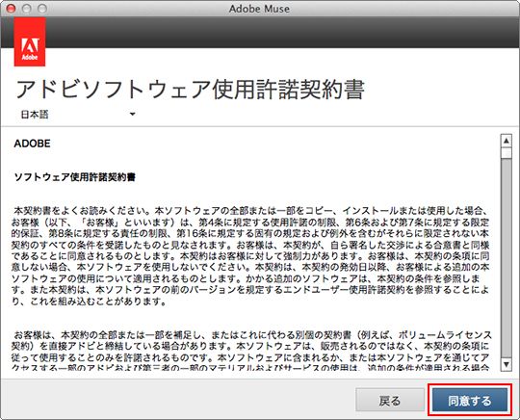Click the scrollbar up arrow
520x420 pixels.
click(507, 141)
